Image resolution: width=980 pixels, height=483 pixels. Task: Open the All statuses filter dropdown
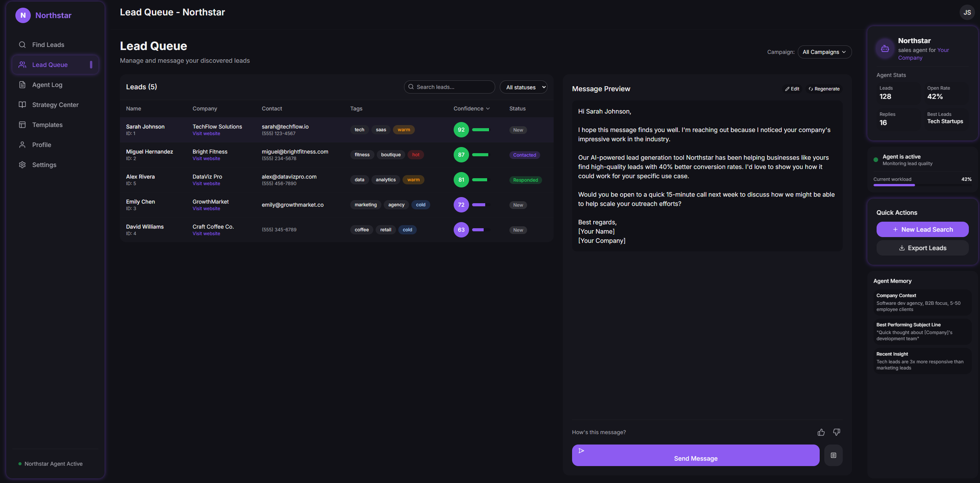tap(523, 87)
